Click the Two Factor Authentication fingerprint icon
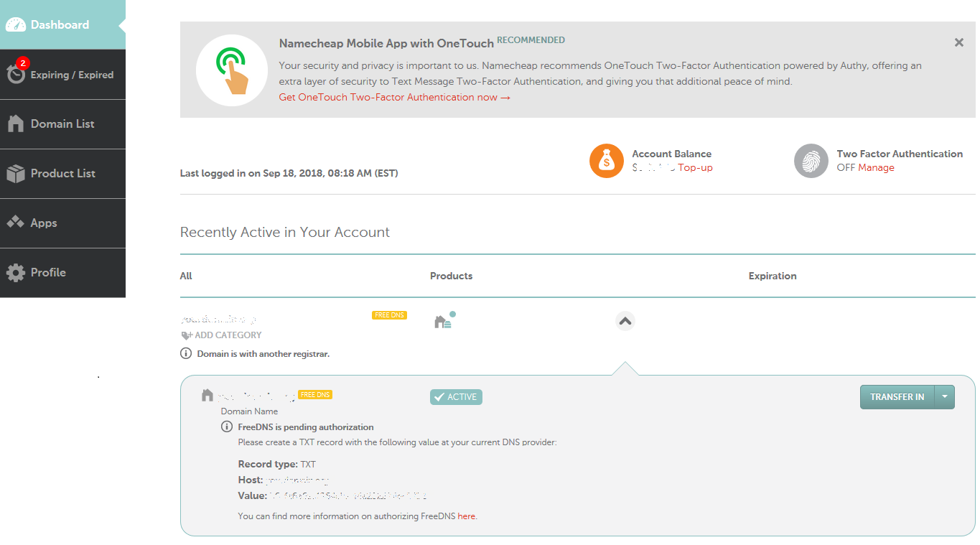This screenshot has height=545, width=980. pos(811,161)
